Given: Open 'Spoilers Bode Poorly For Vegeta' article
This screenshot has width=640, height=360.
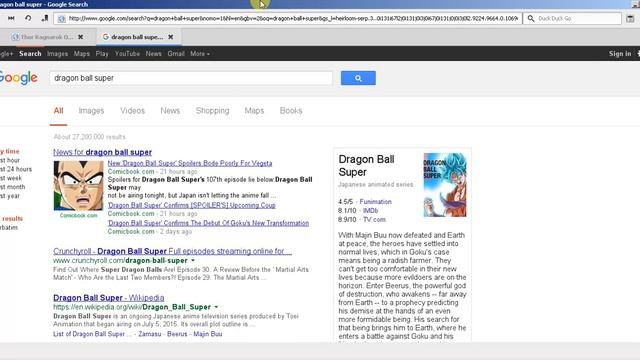Looking at the screenshot, I should [x=190, y=163].
